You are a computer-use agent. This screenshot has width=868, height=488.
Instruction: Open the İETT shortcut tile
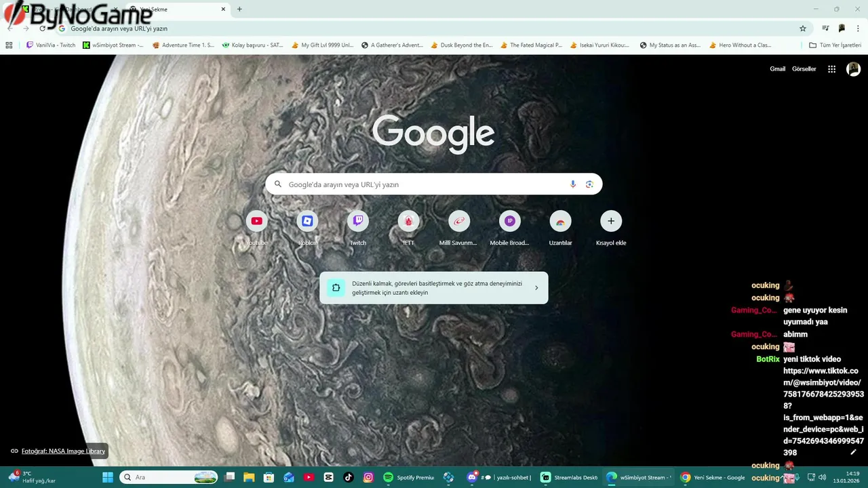(408, 228)
